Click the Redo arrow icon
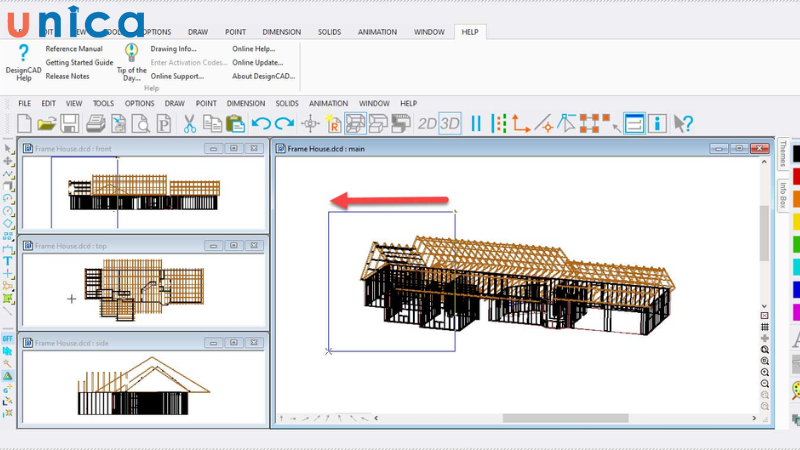This screenshot has width=800, height=450. coord(284,124)
